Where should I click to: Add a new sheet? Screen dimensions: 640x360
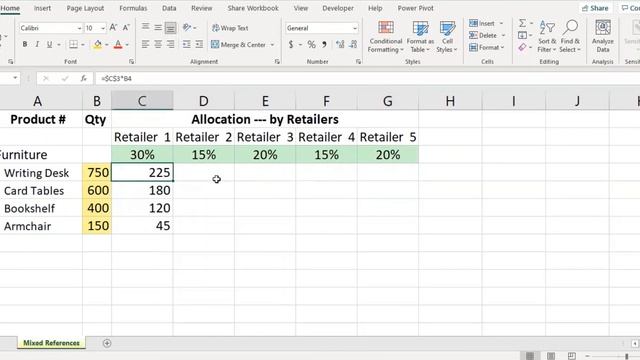(x=107, y=343)
